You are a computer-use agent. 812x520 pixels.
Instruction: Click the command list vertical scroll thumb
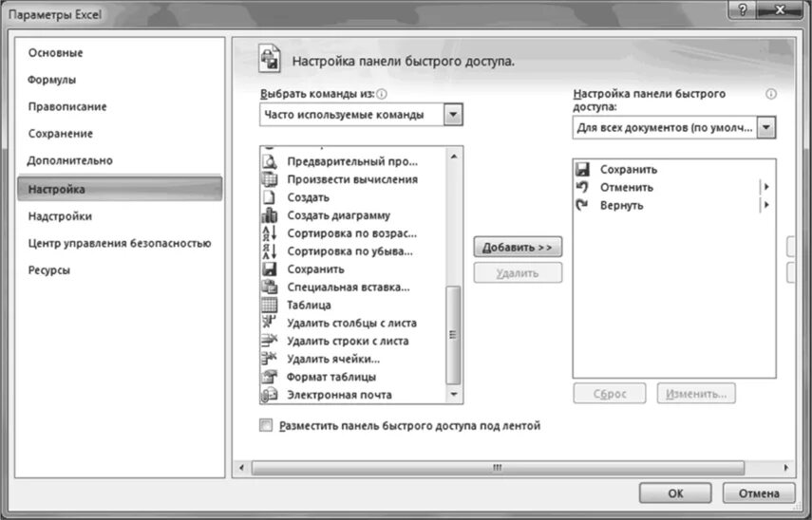453,335
